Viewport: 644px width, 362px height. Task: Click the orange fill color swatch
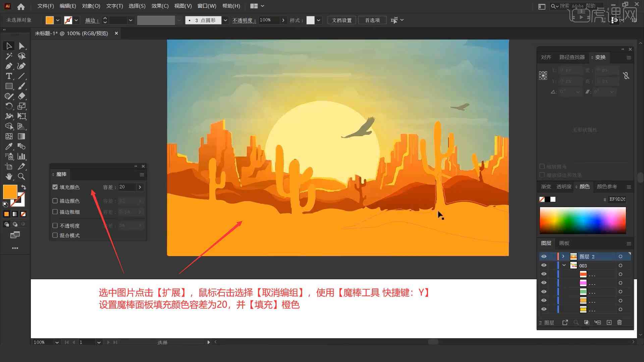[9, 191]
